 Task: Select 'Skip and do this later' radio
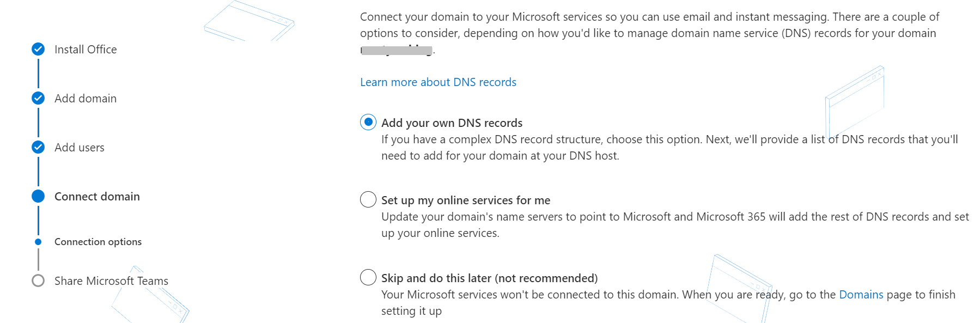(368, 277)
